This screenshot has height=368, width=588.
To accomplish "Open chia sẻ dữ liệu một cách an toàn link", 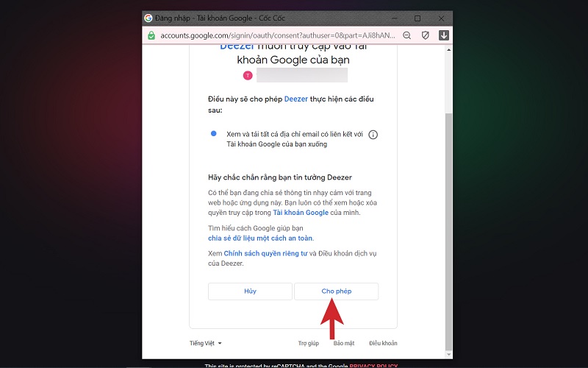I will (x=260, y=238).
